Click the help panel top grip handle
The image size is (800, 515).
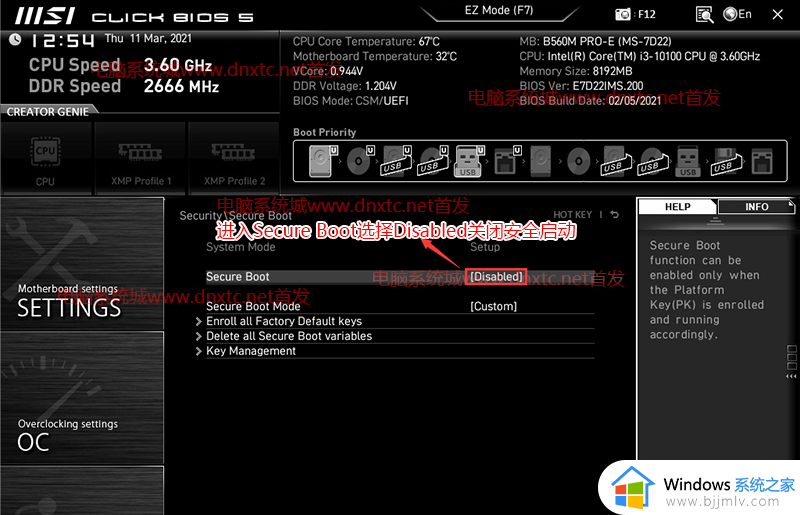point(715,220)
